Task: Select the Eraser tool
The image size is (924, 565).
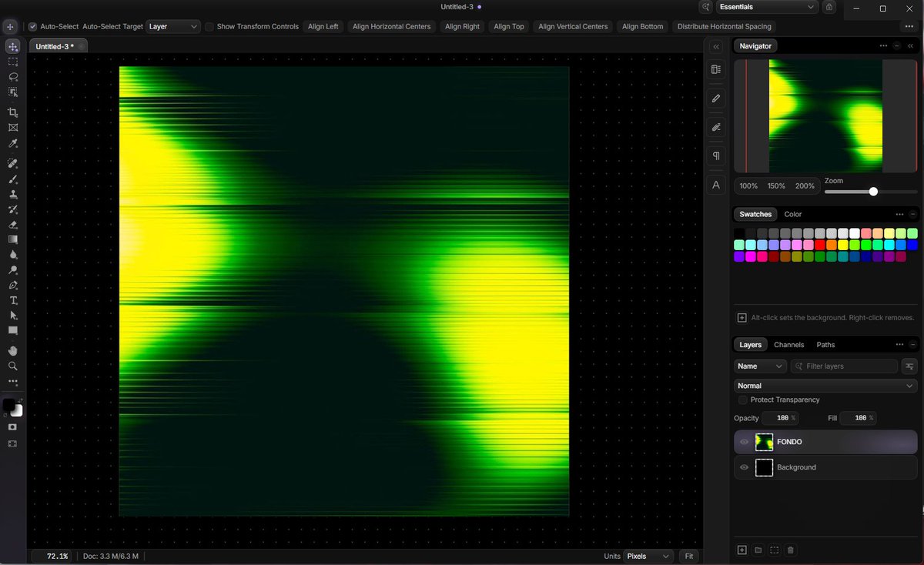Action: point(13,225)
